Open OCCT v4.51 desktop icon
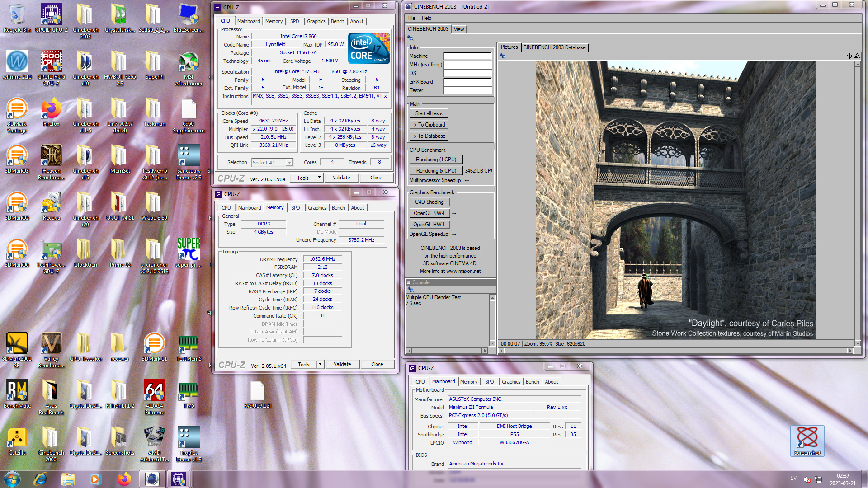 coord(120,206)
